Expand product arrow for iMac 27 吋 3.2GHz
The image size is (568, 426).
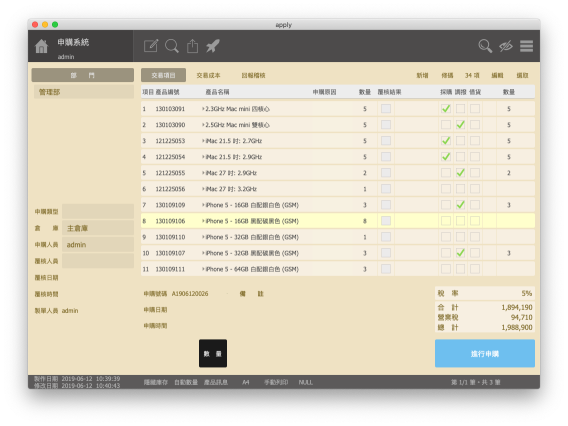click(203, 189)
